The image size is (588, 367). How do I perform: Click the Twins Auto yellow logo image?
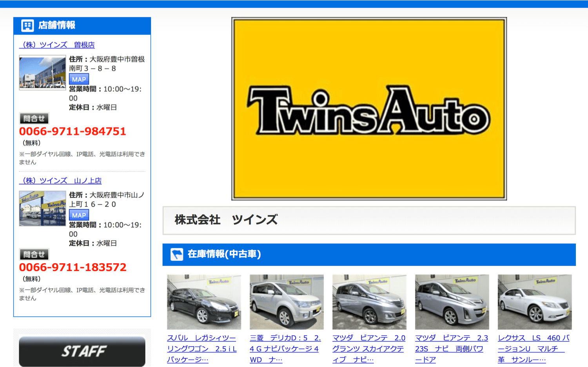(369, 109)
